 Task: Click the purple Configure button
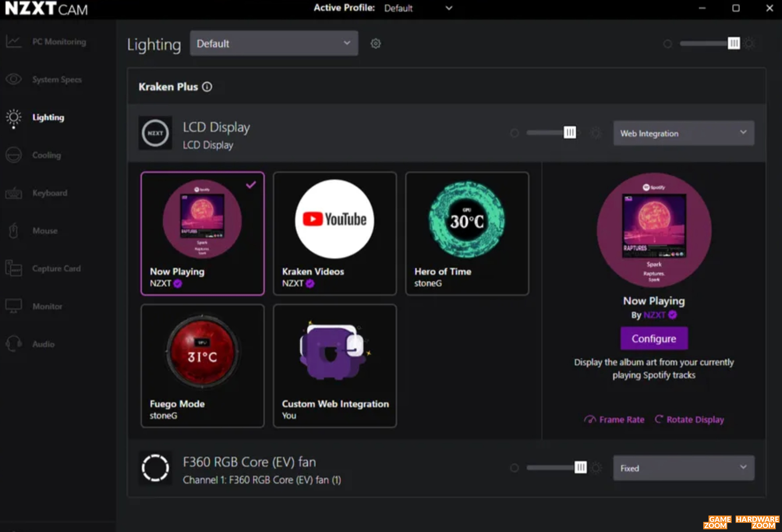coord(654,339)
